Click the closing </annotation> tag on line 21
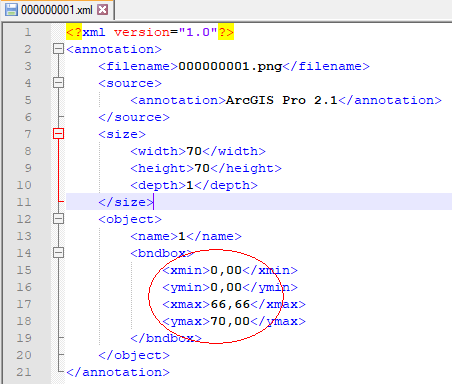The width and height of the screenshot is (452, 384). (118, 372)
